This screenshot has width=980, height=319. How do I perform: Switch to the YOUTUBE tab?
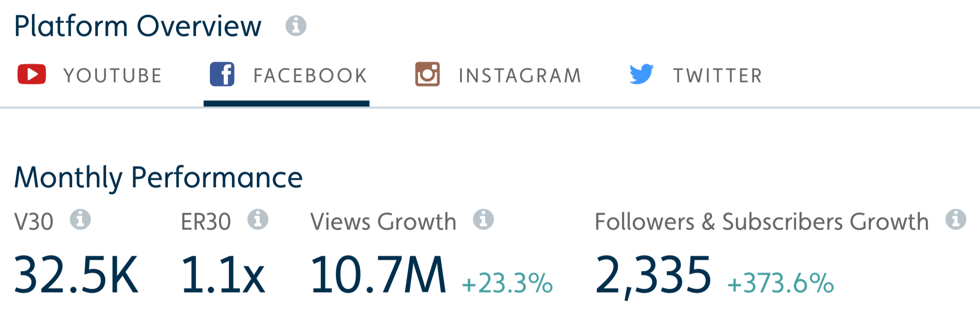pos(90,75)
